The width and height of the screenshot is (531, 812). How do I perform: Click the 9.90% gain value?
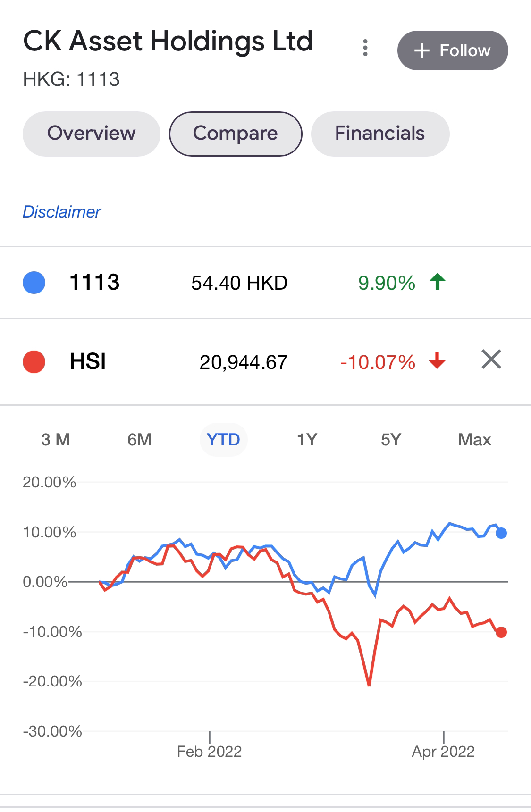click(x=387, y=283)
